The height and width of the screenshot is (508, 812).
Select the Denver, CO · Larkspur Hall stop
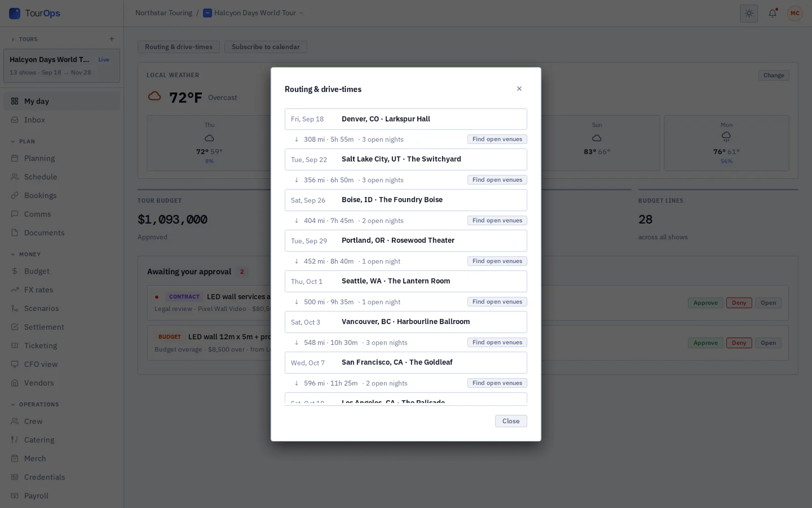tap(406, 119)
